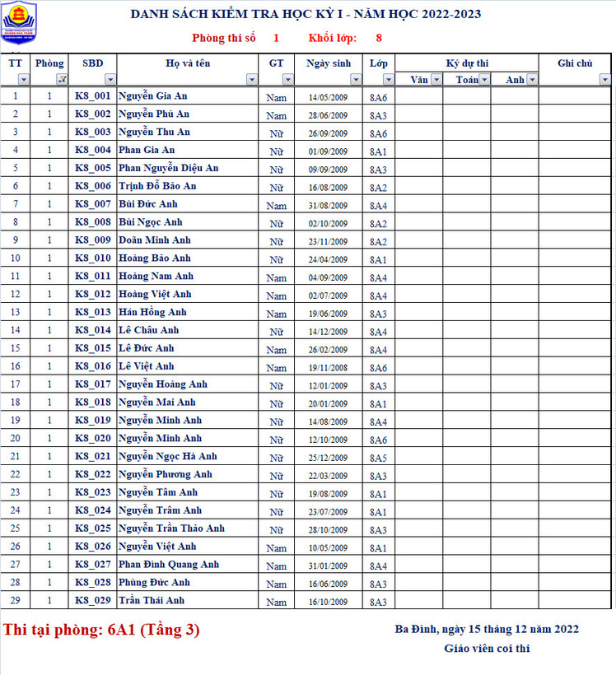Select the Kỳ dự thi header cell
Image resolution: width=616 pixels, height=675 pixels.
coord(467,63)
